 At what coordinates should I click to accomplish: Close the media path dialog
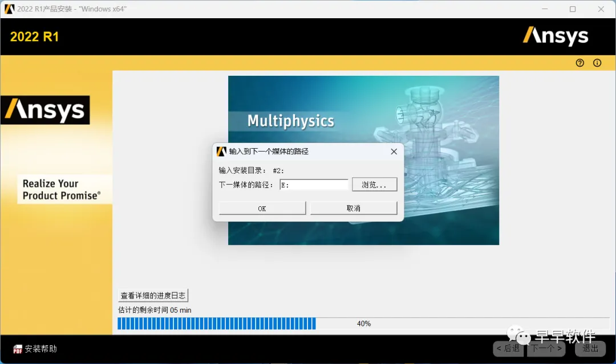(x=394, y=152)
